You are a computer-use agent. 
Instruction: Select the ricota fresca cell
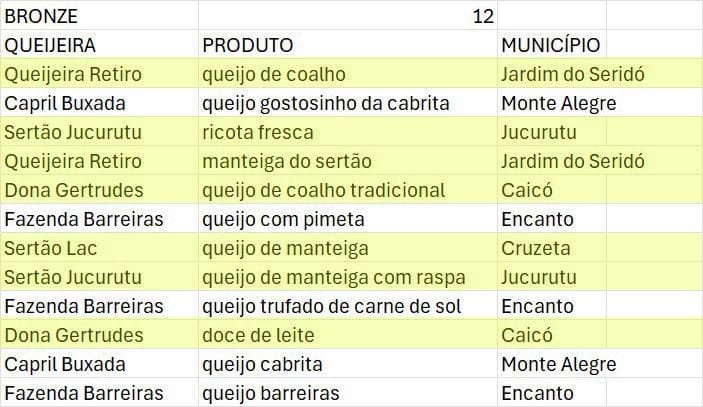258,132
